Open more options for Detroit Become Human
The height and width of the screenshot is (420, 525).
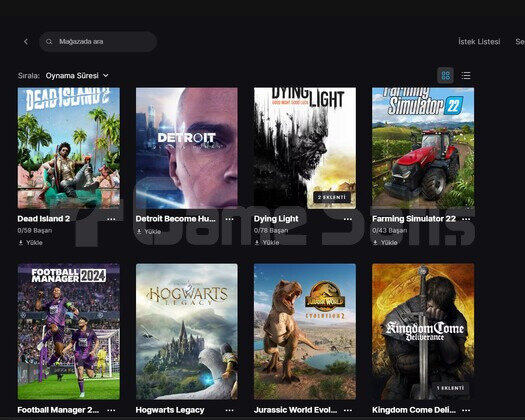click(229, 219)
